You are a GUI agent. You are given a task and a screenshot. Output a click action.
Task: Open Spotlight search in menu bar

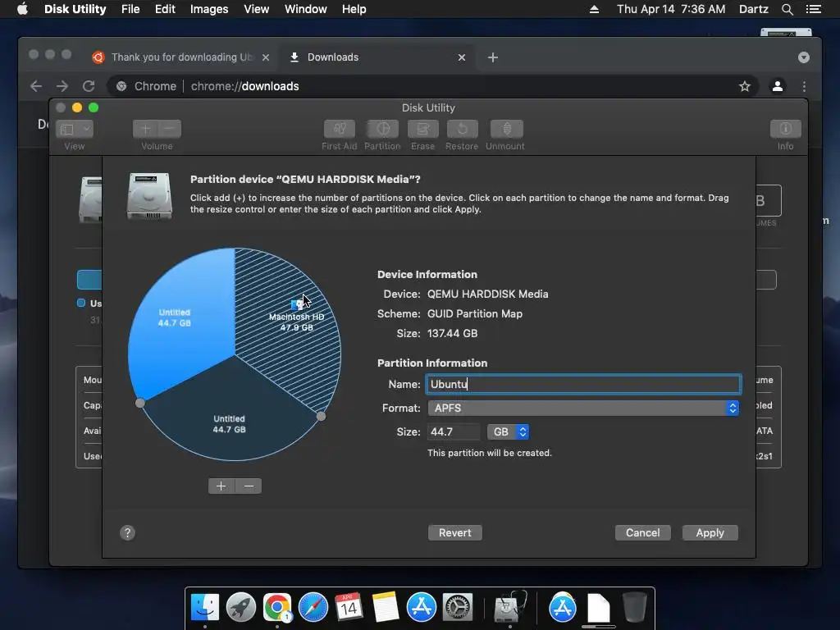[x=787, y=9]
